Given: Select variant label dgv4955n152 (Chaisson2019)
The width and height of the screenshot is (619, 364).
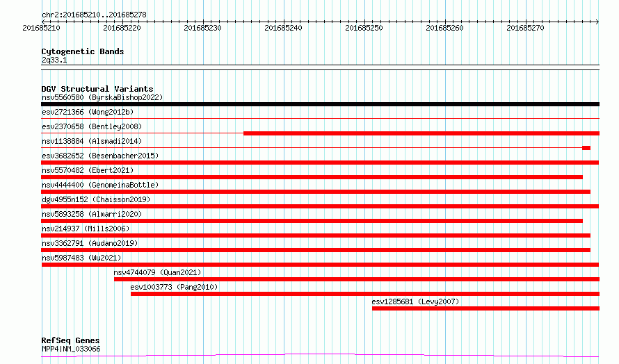Looking at the screenshot, I should [x=96, y=199].
